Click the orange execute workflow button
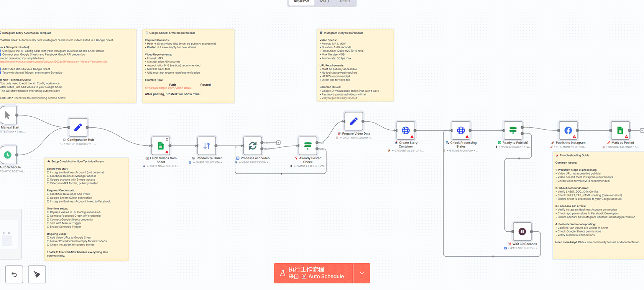This screenshot has width=644, height=290. (x=313, y=273)
